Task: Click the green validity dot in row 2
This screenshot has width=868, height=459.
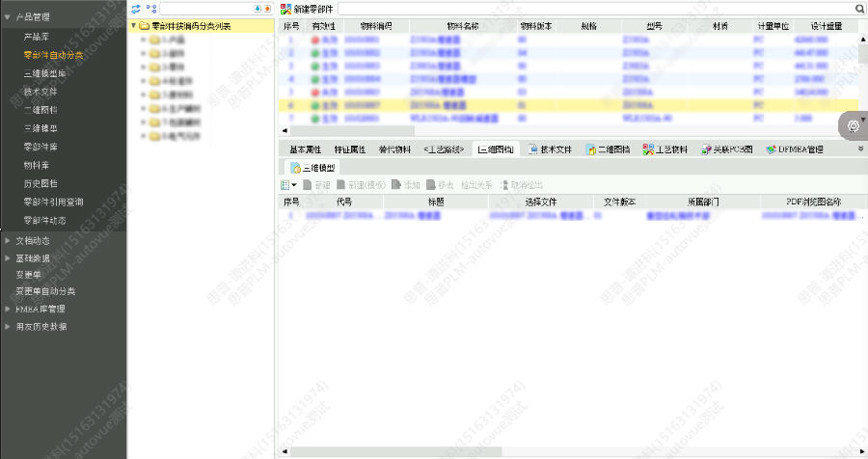Action: click(315, 53)
